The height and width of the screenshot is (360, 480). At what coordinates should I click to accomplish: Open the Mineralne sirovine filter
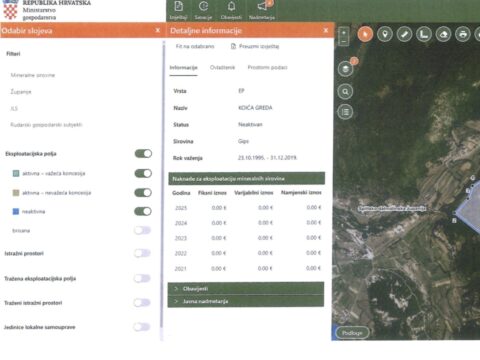33,75
